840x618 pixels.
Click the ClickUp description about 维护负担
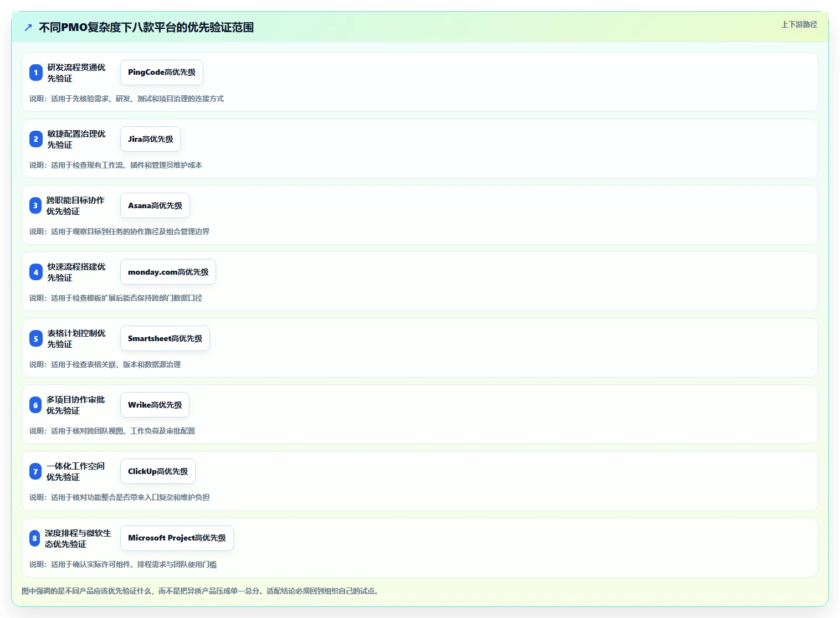tap(120, 497)
